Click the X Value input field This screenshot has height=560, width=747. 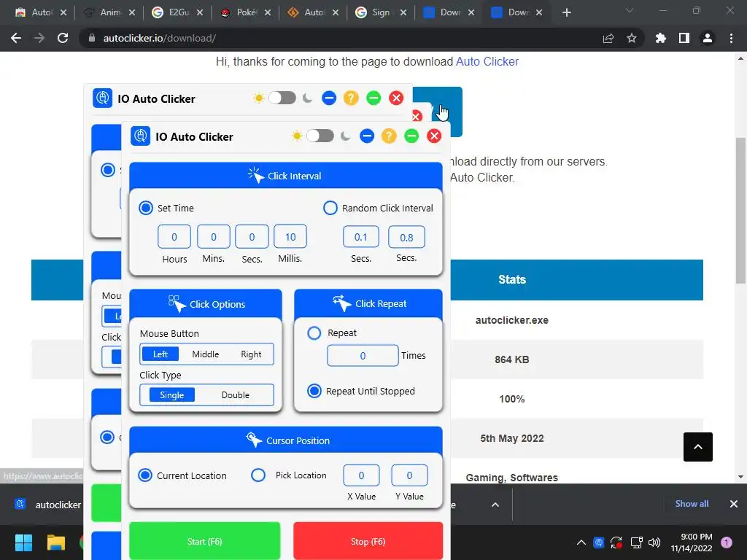(x=361, y=475)
